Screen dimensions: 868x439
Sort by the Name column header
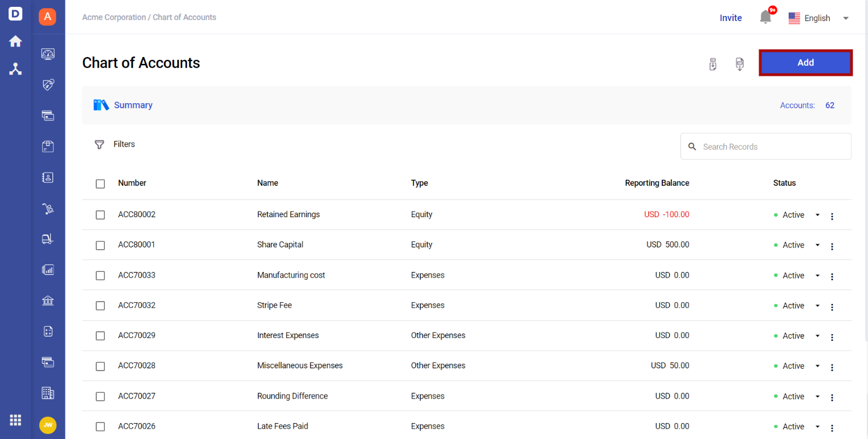(268, 183)
